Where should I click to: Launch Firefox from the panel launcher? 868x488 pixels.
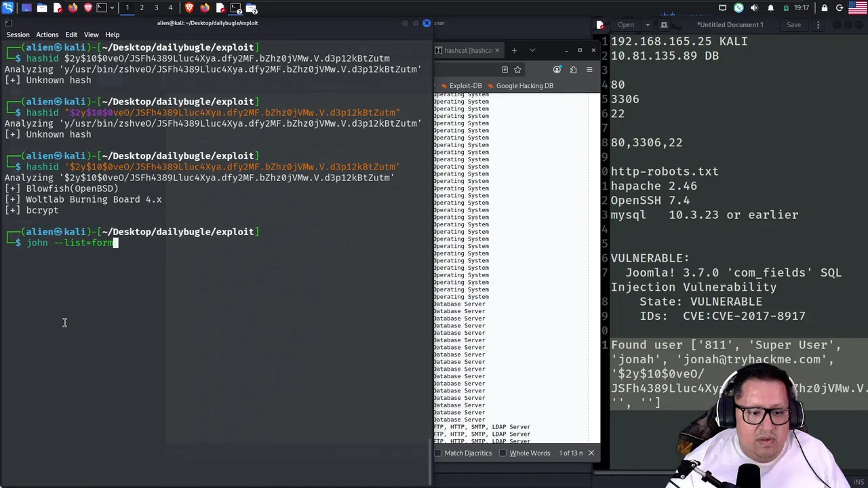[x=73, y=7]
